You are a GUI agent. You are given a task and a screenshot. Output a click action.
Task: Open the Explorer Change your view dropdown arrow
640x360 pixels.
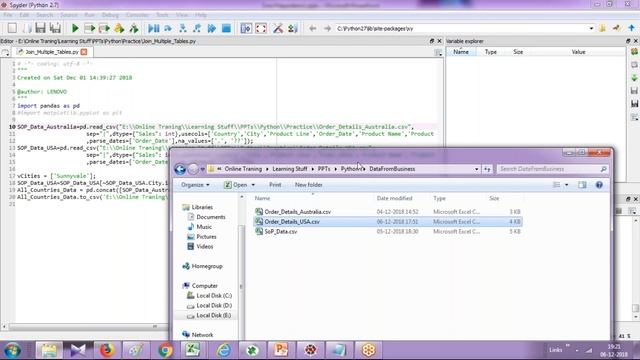pyautogui.click(x=567, y=185)
